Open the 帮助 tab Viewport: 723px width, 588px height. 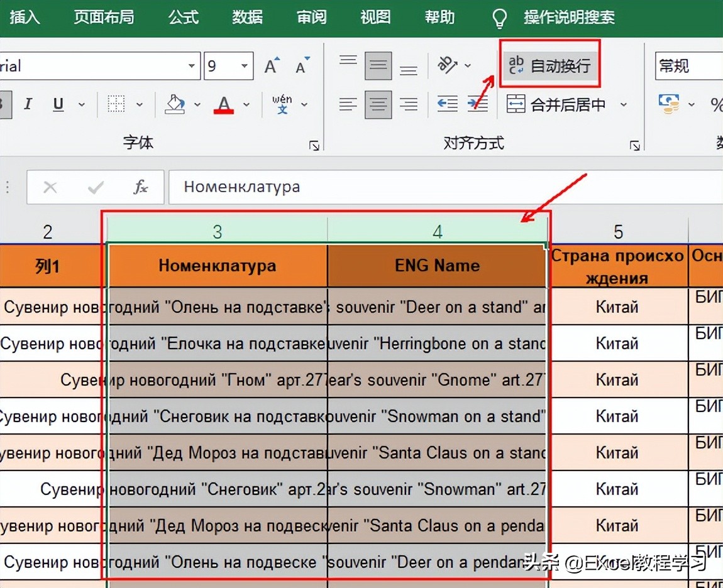pos(439,18)
